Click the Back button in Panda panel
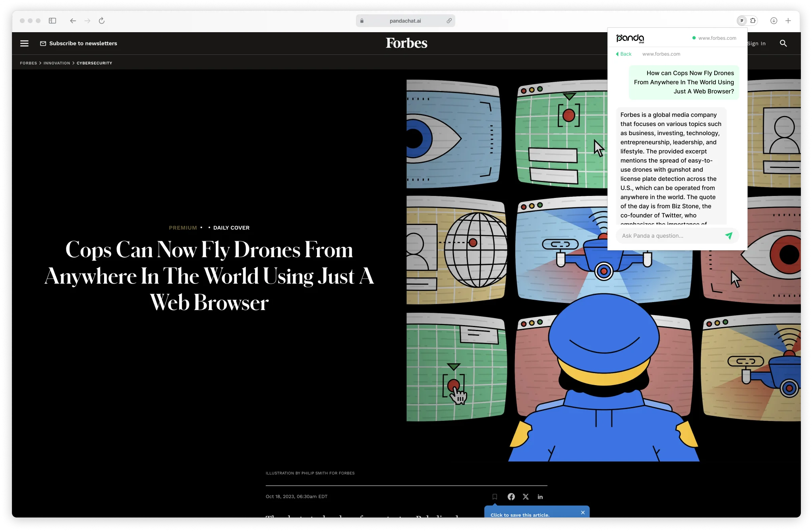This screenshot has height=531, width=812. (x=624, y=54)
